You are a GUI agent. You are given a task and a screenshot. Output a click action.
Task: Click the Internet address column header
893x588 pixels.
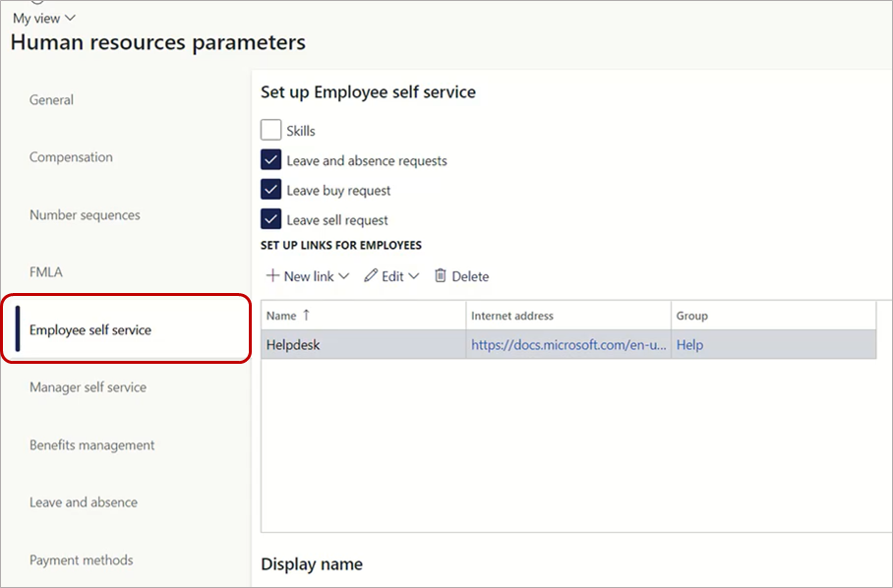tap(568, 316)
